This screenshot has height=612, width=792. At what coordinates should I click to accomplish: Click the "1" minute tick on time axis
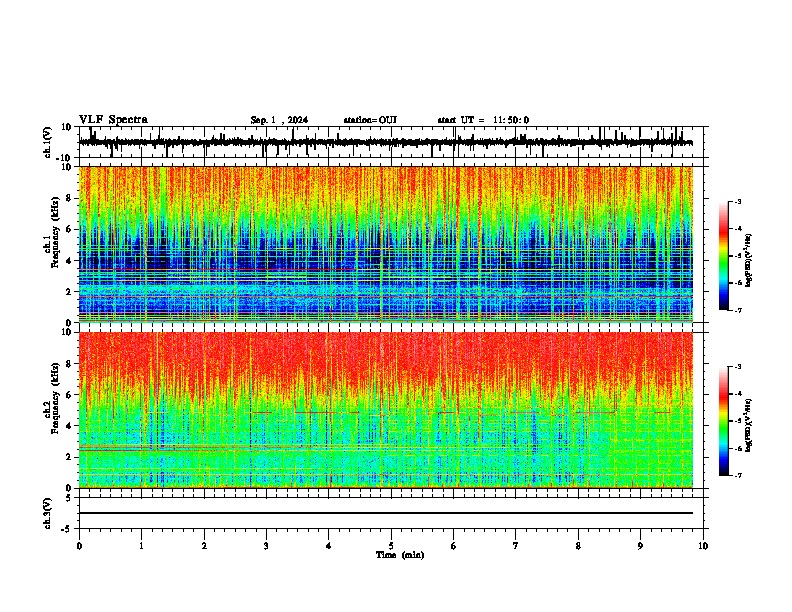pyautogui.click(x=141, y=546)
